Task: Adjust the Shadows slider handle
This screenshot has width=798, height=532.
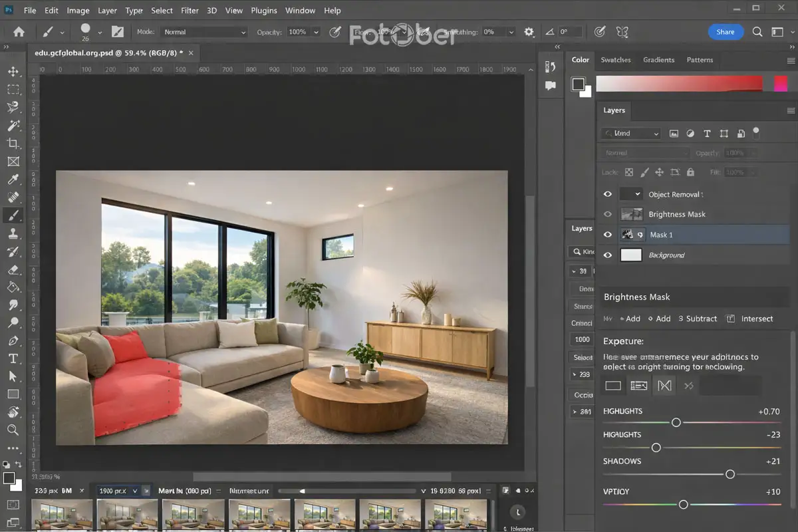Action: pos(730,474)
